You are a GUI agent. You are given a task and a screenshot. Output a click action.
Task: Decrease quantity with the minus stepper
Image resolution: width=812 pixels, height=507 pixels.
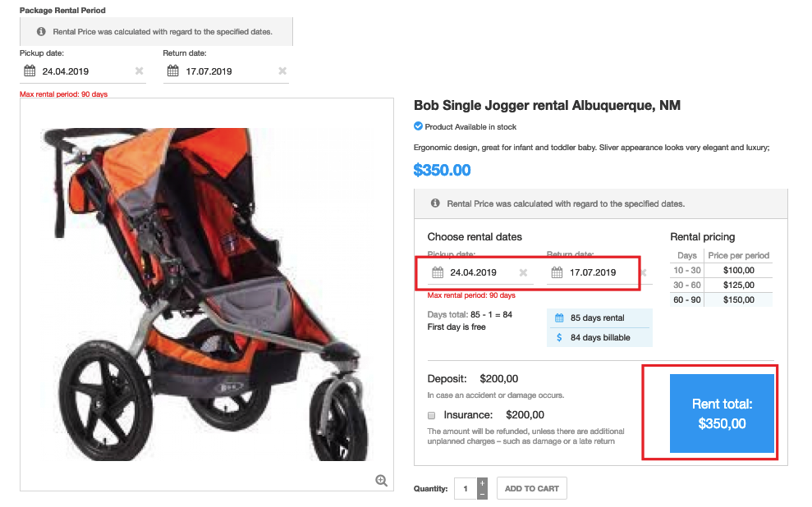482,494
